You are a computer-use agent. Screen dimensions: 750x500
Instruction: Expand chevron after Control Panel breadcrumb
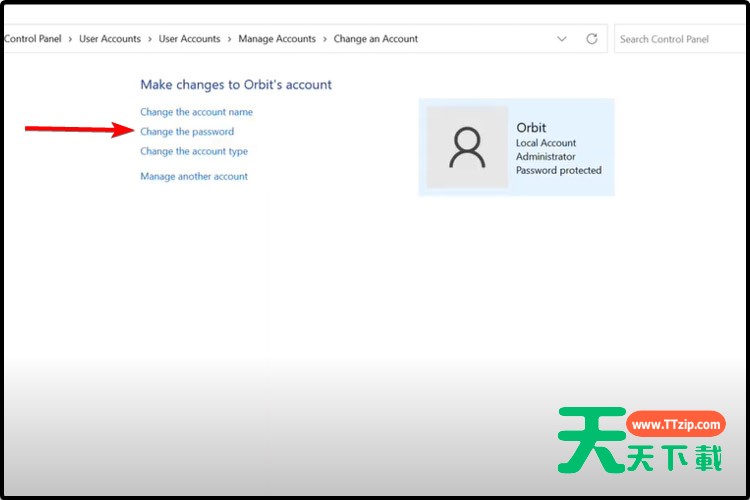(70, 39)
